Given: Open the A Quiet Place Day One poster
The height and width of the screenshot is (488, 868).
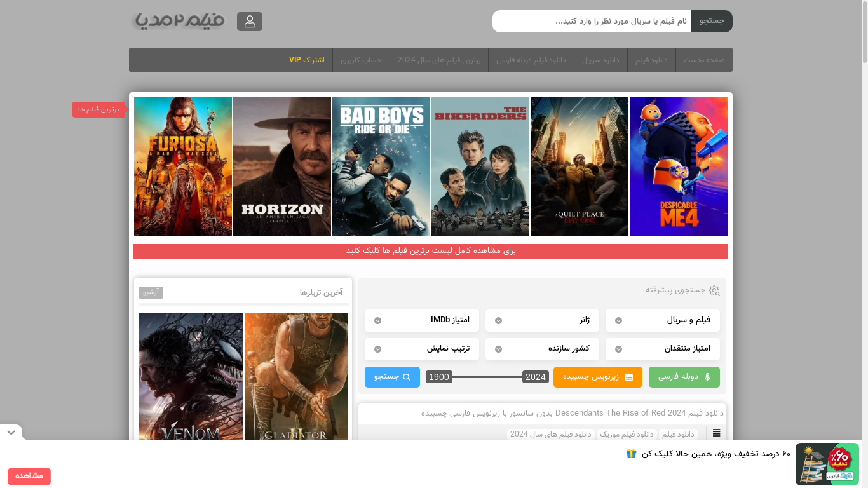Looking at the screenshot, I should click(x=580, y=166).
